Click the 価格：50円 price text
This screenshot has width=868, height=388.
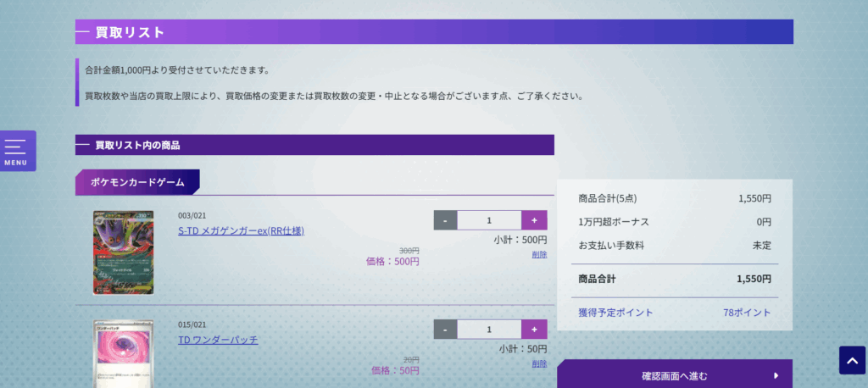pos(395,370)
